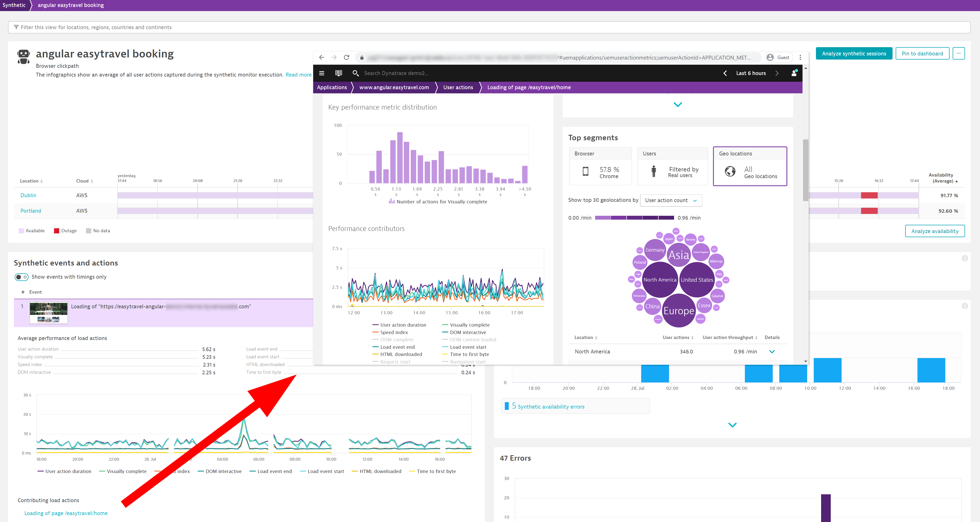Sort by Availability (Average) column
This screenshot has height=522, width=980.
pos(943,178)
